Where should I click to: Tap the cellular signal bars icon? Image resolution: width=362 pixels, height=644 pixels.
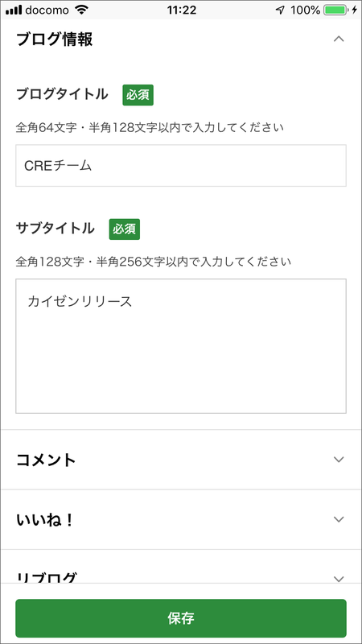[x=14, y=10]
